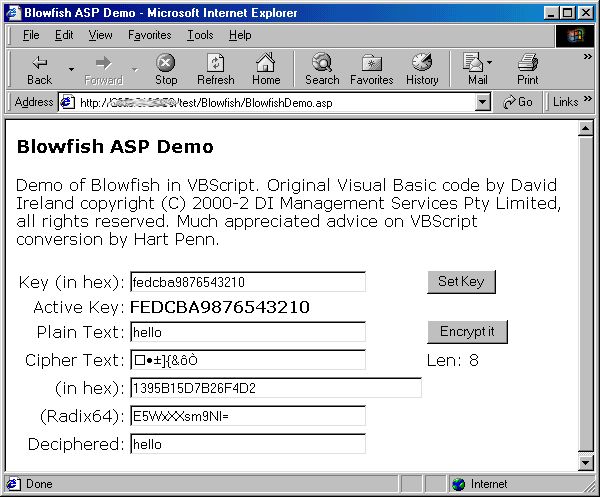Open the File menu
The width and height of the screenshot is (600, 497).
pyautogui.click(x=31, y=35)
